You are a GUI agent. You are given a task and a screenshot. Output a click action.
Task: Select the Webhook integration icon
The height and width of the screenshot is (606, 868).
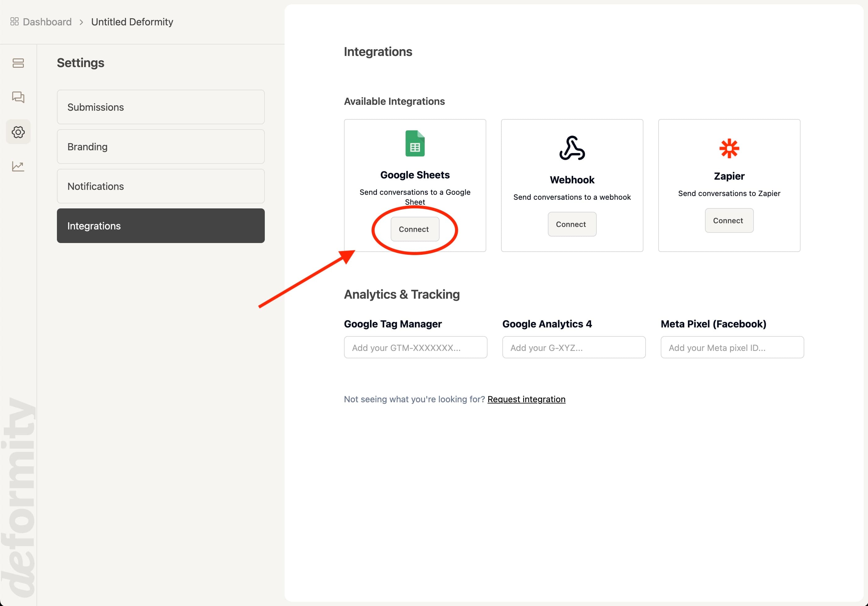[x=572, y=148]
